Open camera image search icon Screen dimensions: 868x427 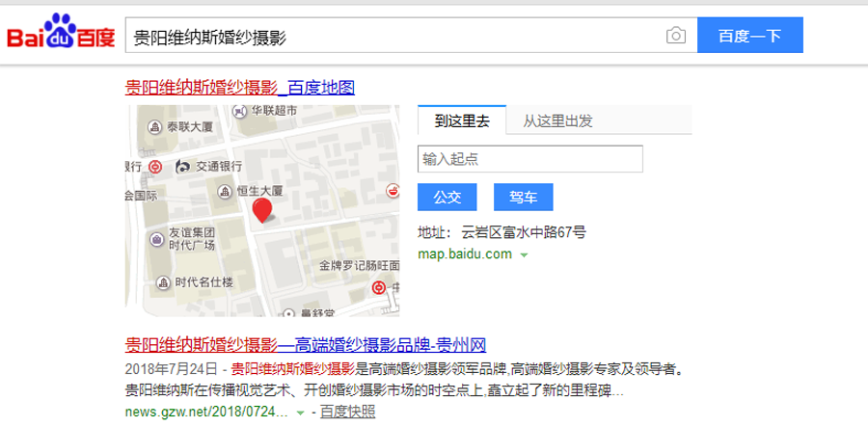click(675, 36)
